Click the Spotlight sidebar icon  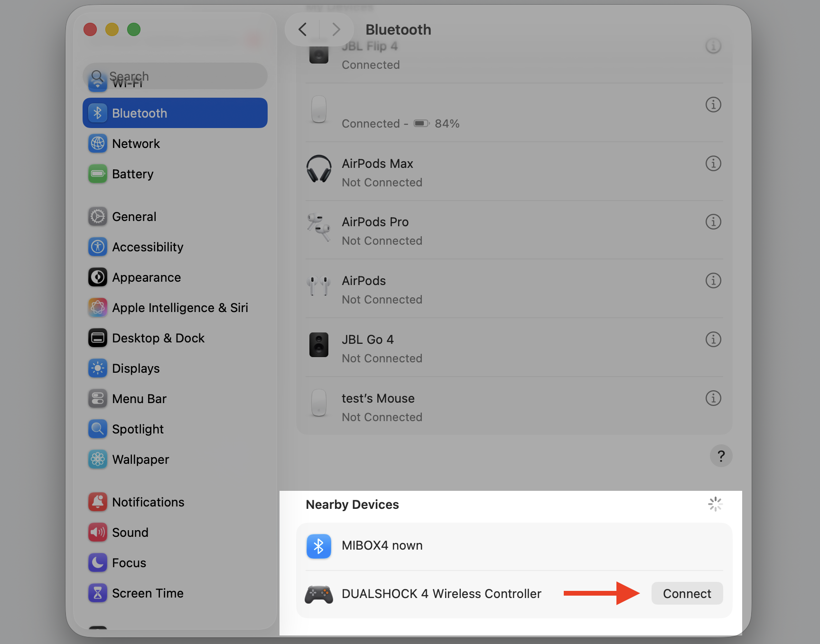pyautogui.click(x=98, y=429)
